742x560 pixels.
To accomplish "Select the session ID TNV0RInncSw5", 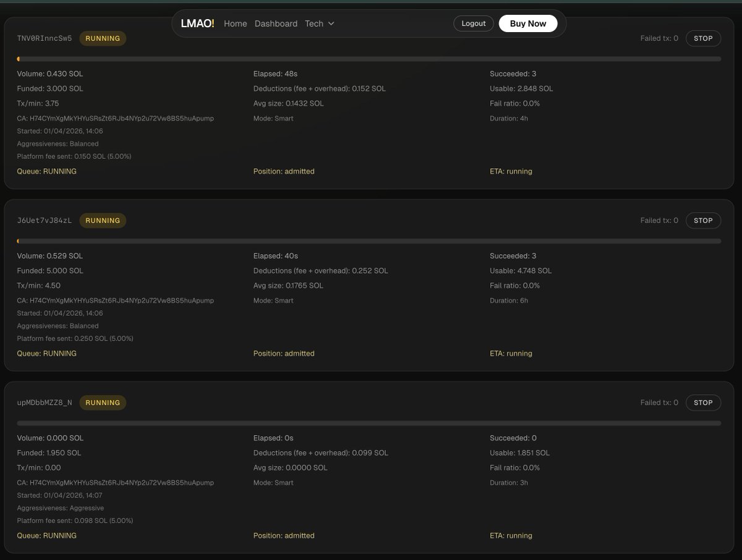I will click(45, 38).
